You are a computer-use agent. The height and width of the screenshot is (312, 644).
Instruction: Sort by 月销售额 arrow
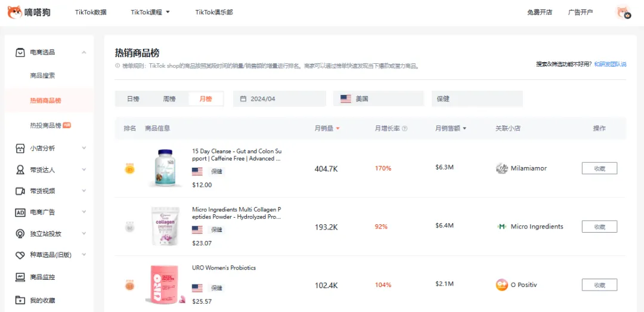[465, 129]
